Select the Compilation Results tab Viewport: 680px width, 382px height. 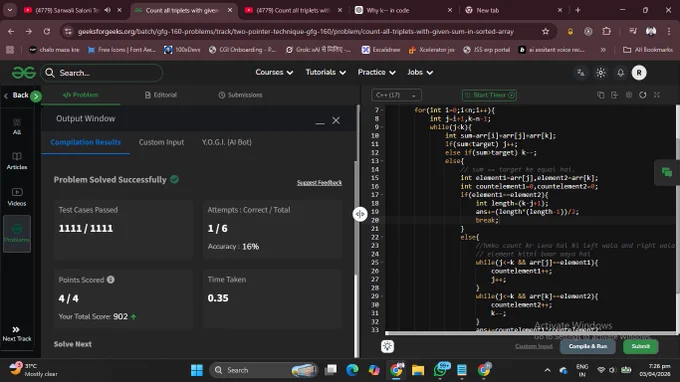85,142
